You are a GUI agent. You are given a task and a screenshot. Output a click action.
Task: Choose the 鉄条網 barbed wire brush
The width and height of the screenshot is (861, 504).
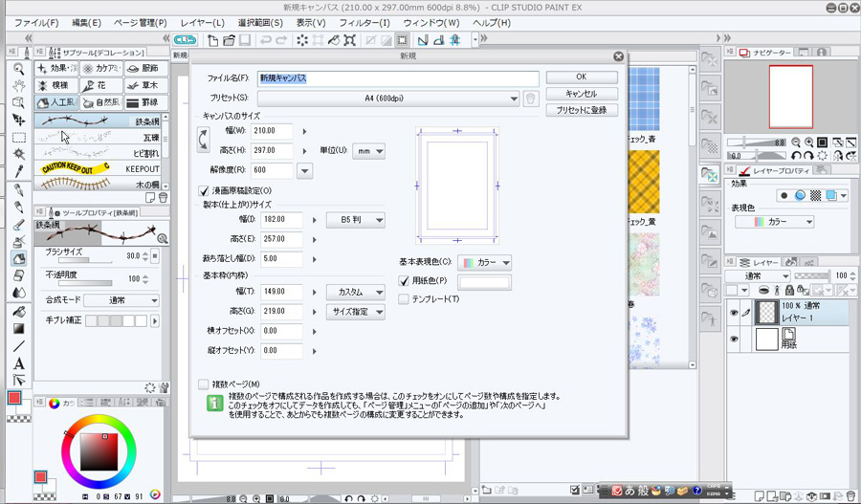(x=100, y=121)
